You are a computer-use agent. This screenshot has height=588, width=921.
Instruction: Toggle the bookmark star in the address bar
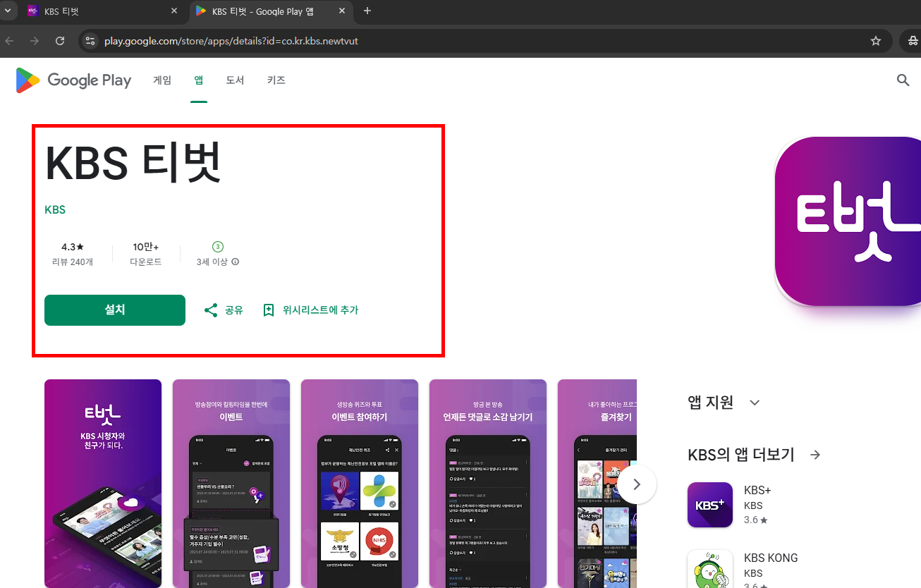pyautogui.click(x=875, y=40)
